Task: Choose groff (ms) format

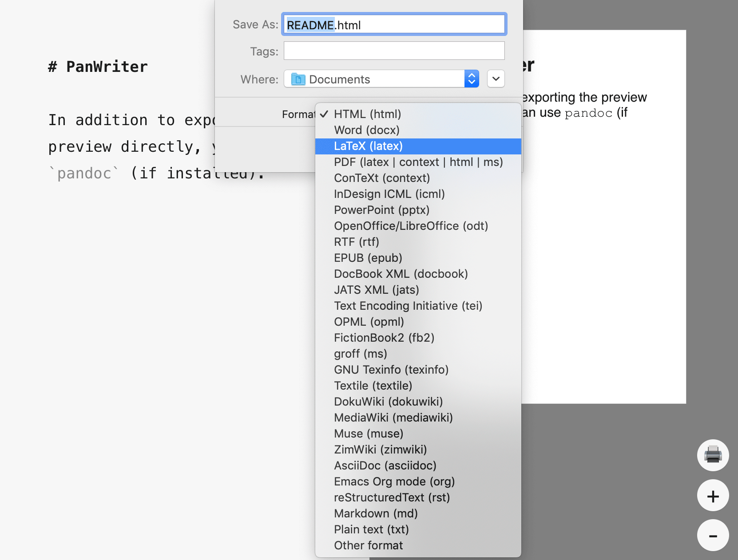Action: tap(418, 354)
